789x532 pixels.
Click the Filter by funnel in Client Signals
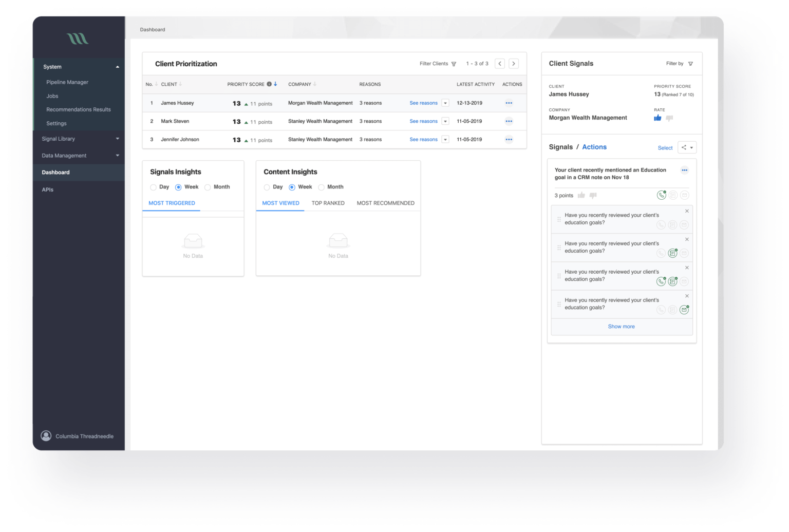690,64
